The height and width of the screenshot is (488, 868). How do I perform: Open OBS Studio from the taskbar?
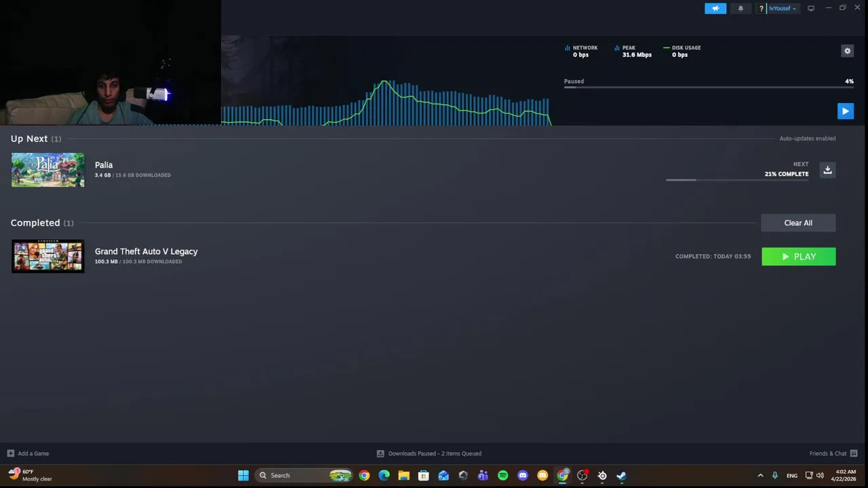(582, 475)
